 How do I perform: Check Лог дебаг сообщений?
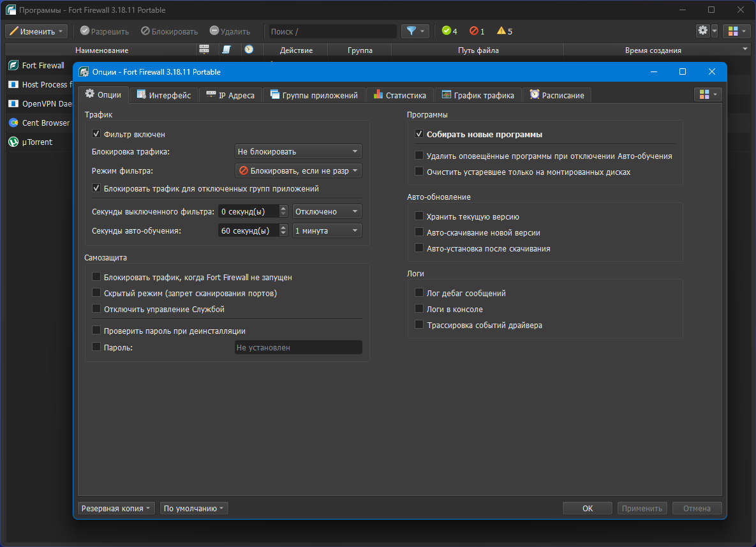click(x=419, y=293)
